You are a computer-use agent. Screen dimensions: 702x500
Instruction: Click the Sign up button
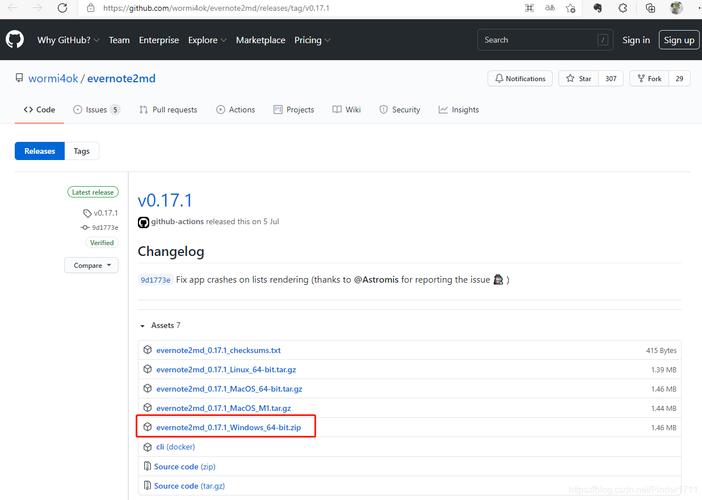[679, 40]
